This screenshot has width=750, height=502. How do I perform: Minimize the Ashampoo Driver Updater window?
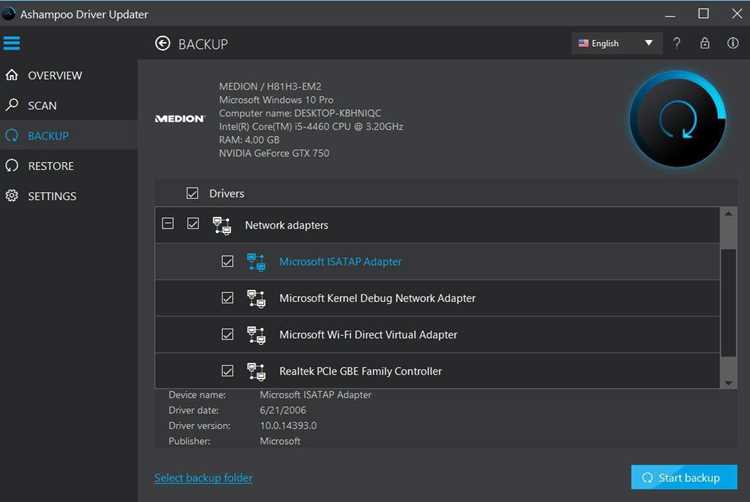671,14
